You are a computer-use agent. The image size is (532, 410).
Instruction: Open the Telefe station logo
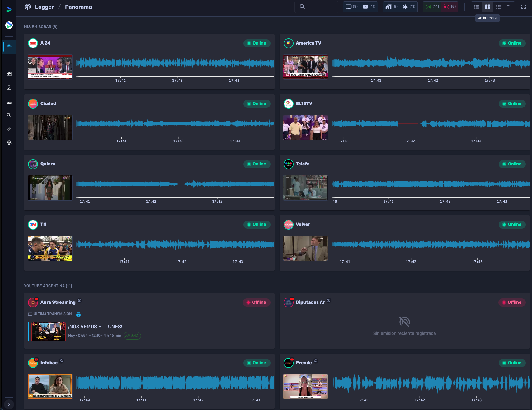click(x=289, y=164)
